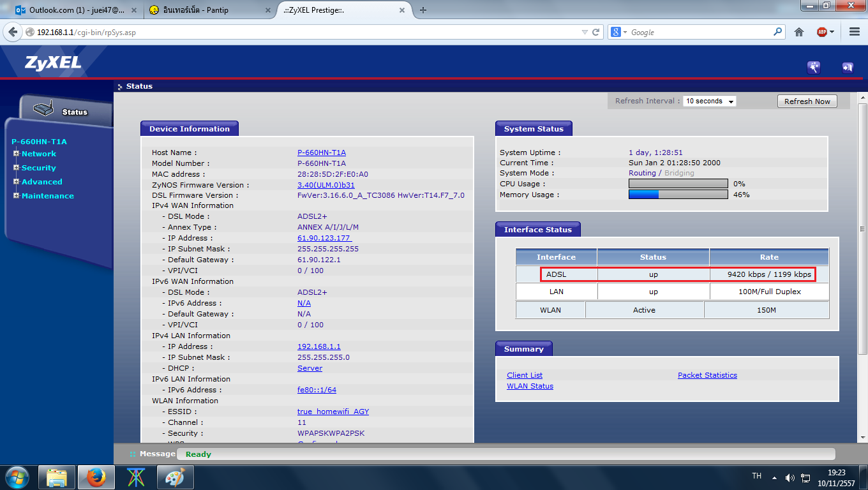Click the browser address bar
The height and width of the screenshot is (490, 868).
306,32
